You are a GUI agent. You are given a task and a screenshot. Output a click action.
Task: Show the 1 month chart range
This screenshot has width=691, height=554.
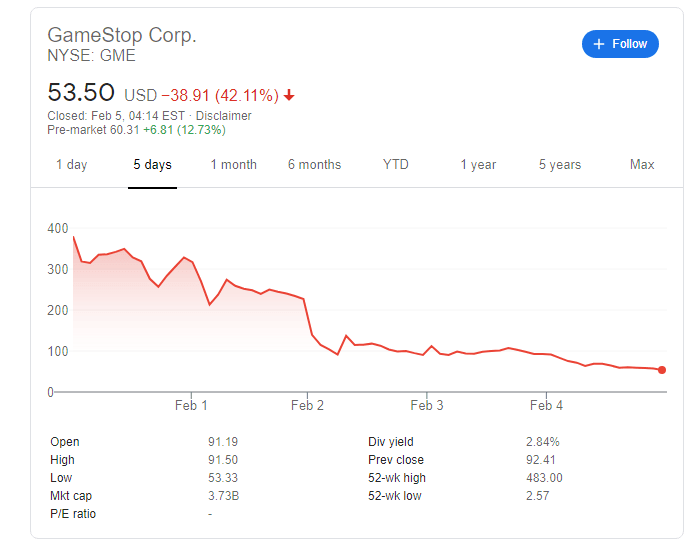click(x=233, y=165)
